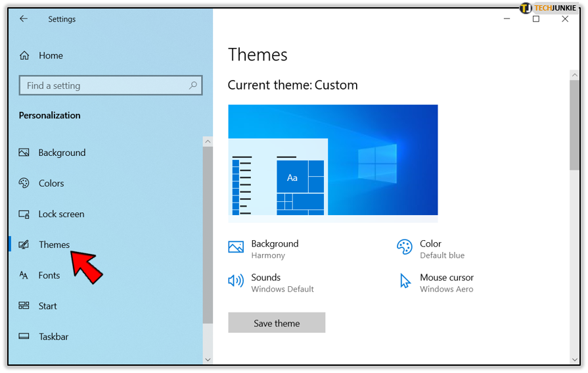Click the Save theme button
588x373 pixels.
click(277, 322)
